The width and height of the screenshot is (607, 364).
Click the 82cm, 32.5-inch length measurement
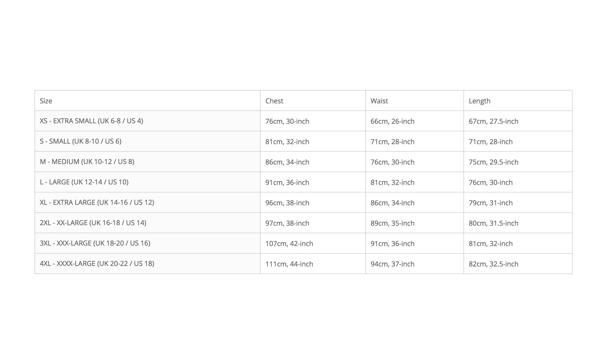point(493,264)
